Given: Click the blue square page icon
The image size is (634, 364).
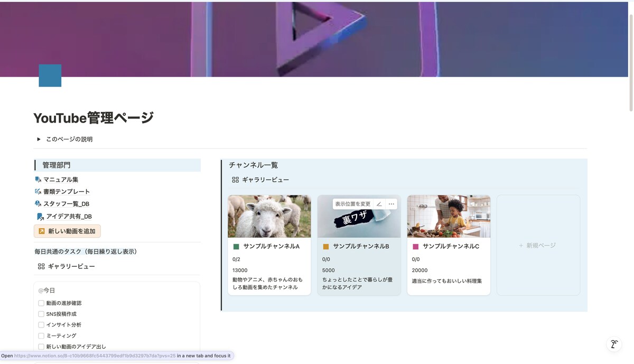Looking at the screenshot, I should (50, 76).
